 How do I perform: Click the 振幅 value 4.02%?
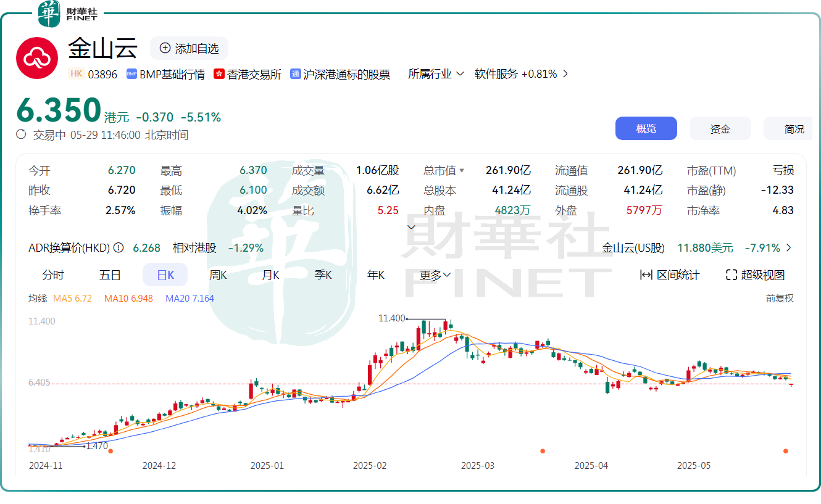coord(252,210)
